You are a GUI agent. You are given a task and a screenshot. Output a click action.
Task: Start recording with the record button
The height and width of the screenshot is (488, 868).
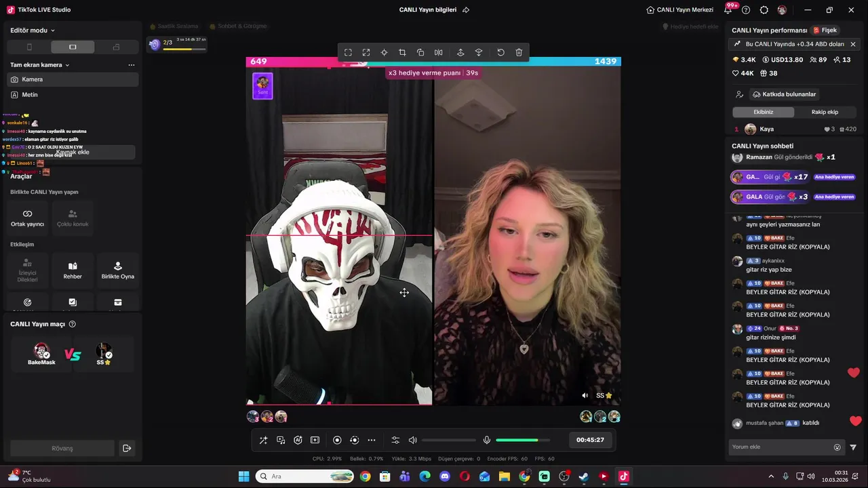point(337,440)
